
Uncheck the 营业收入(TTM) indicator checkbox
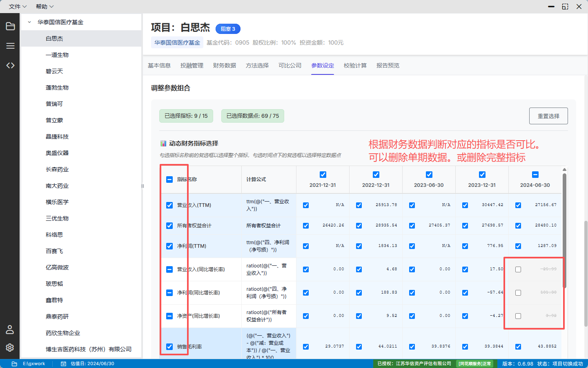click(169, 205)
